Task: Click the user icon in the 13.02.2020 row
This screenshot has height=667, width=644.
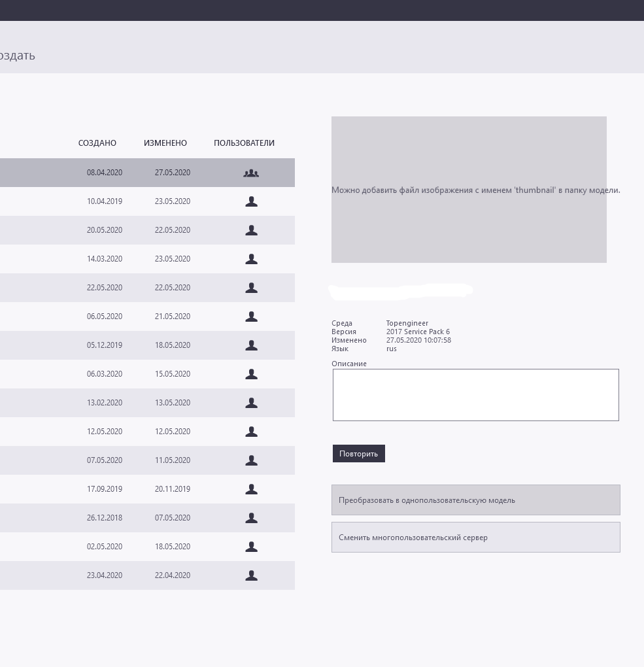Action: point(252,403)
